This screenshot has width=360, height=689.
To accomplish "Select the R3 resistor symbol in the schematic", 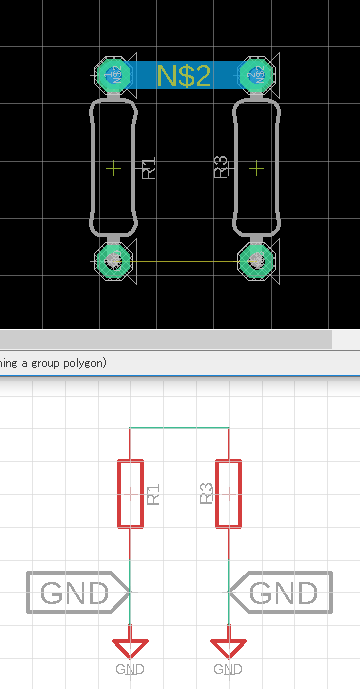I will [229, 493].
